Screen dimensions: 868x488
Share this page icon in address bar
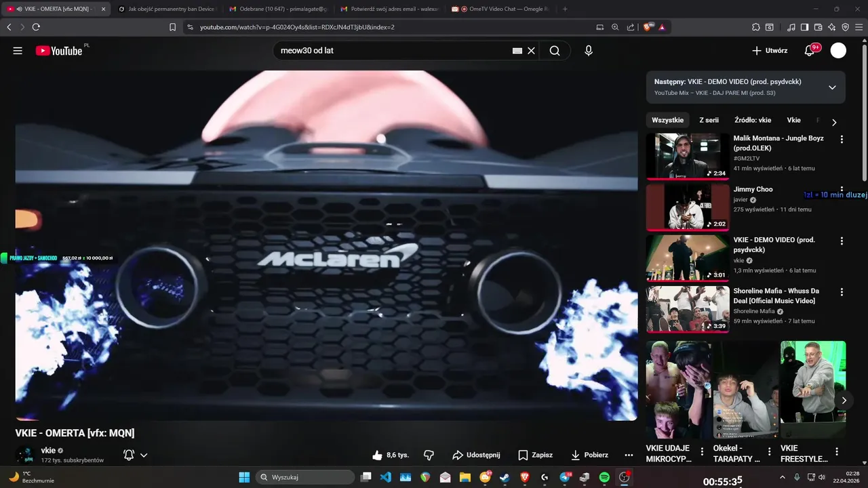pos(631,27)
